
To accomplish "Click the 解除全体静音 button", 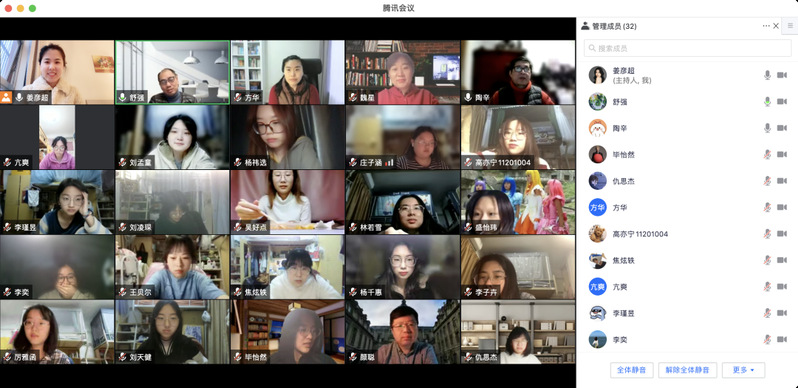I will tap(688, 370).
